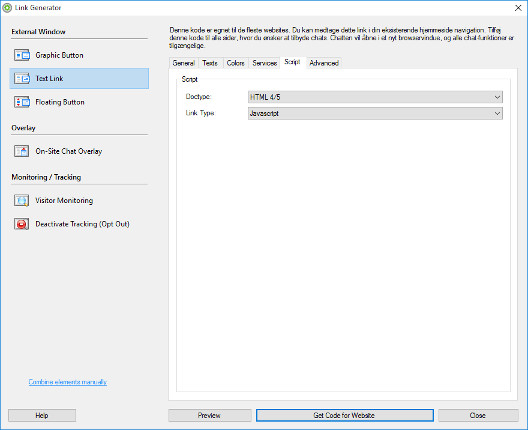
Task: Expand the Link Type dropdown arrow
Action: [497, 113]
